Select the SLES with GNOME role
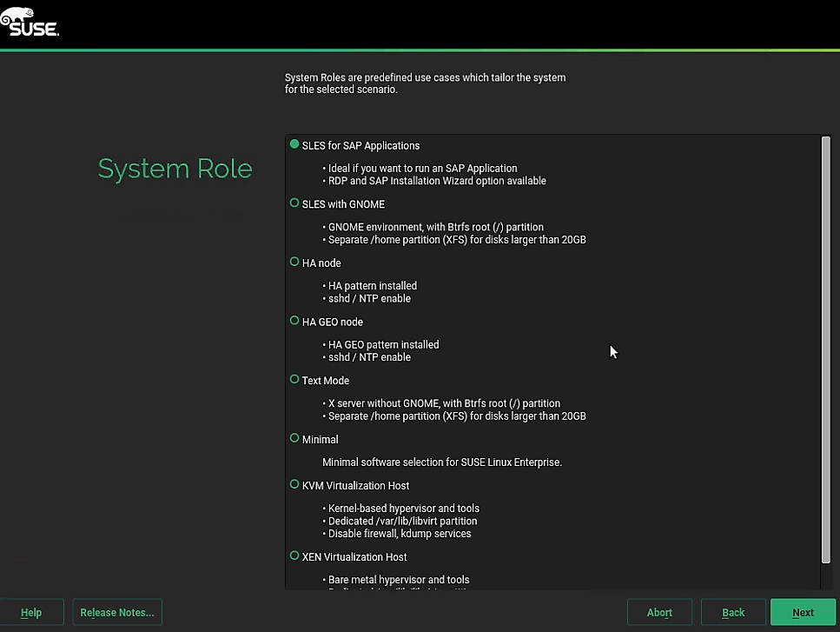The width and height of the screenshot is (840, 632). [x=294, y=203]
